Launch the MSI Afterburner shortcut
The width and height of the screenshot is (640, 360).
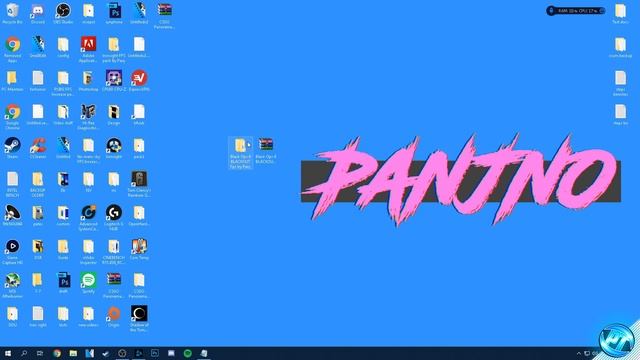(12, 280)
